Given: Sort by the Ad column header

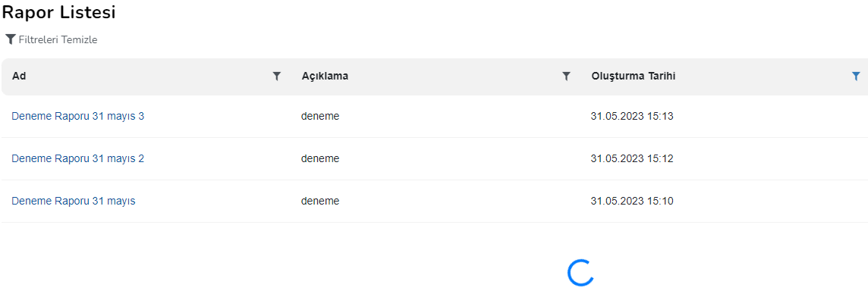Looking at the screenshot, I should pos(20,77).
